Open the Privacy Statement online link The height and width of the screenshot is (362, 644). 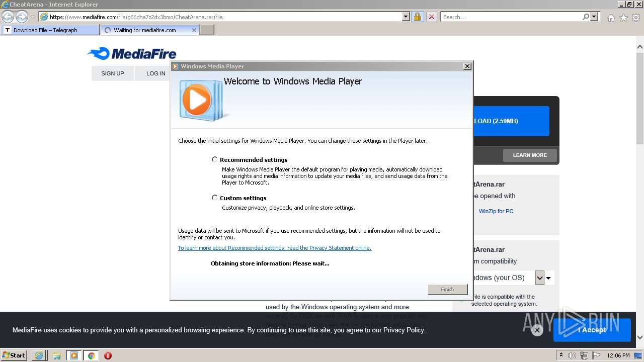click(275, 248)
